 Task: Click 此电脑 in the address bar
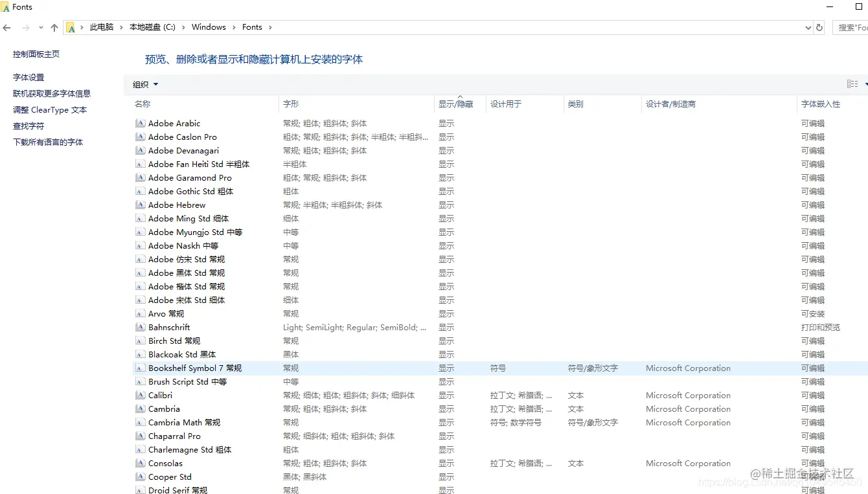click(x=102, y=27)
